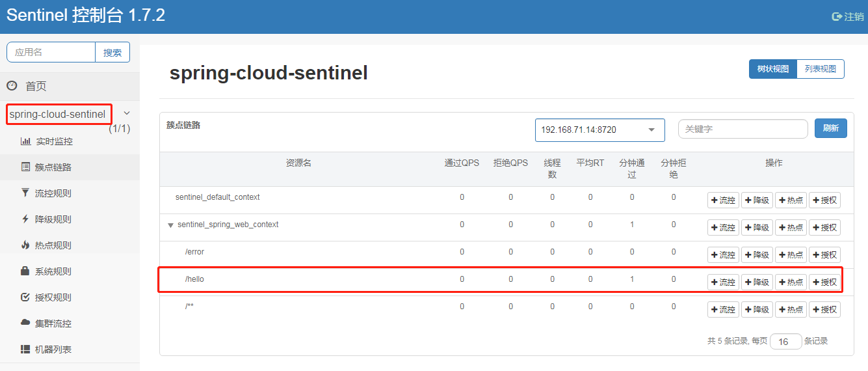The height and width of the screenshot is (371, 868).
Task: Add 热点 rule for /error
Action: point(791,255)
